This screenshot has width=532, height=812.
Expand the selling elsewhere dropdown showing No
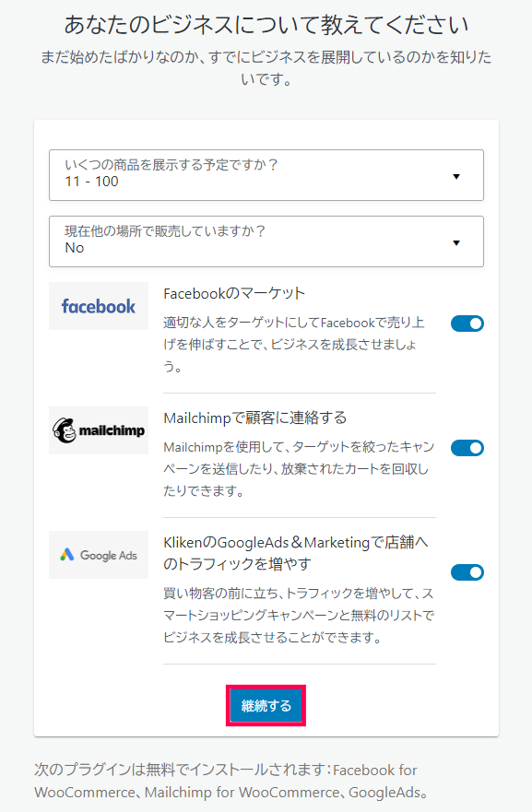(x=266, y=241)
